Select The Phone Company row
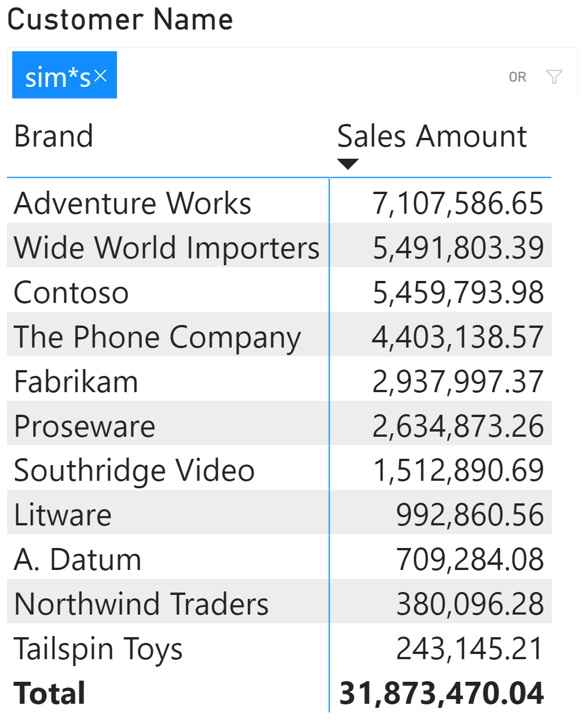The image size is (588, 720). coord(279,337)
